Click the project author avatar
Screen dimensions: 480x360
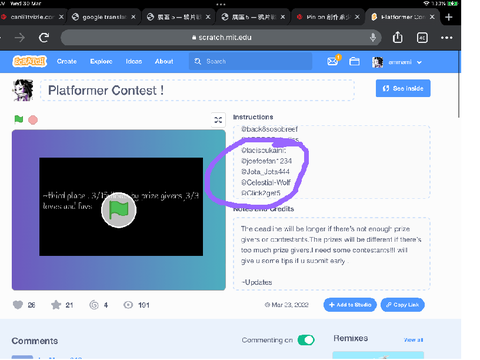(x=23, y=90)
